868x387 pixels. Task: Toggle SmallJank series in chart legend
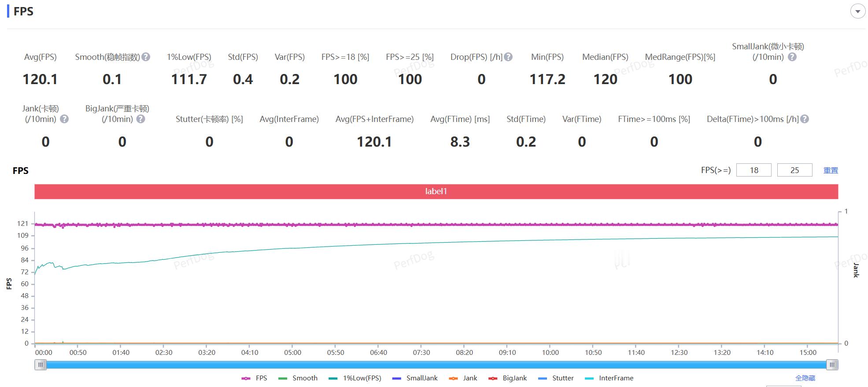pos(415,378)
